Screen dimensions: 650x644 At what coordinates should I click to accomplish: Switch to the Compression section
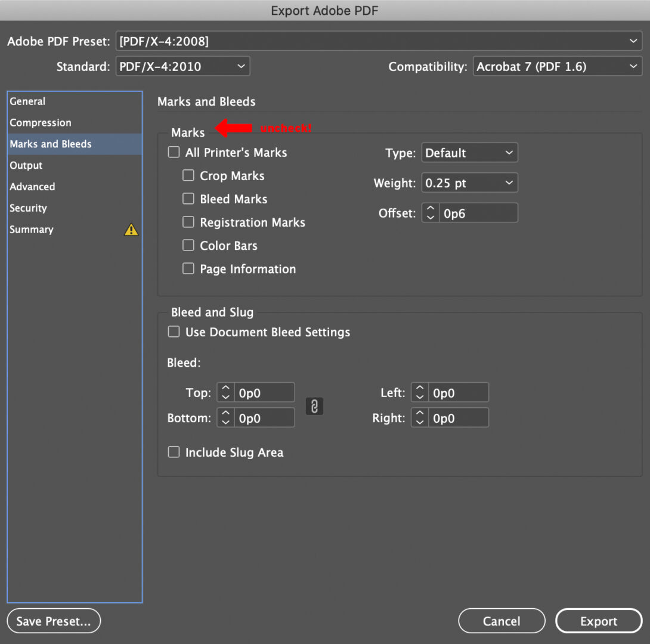click(x=41, y=123)
